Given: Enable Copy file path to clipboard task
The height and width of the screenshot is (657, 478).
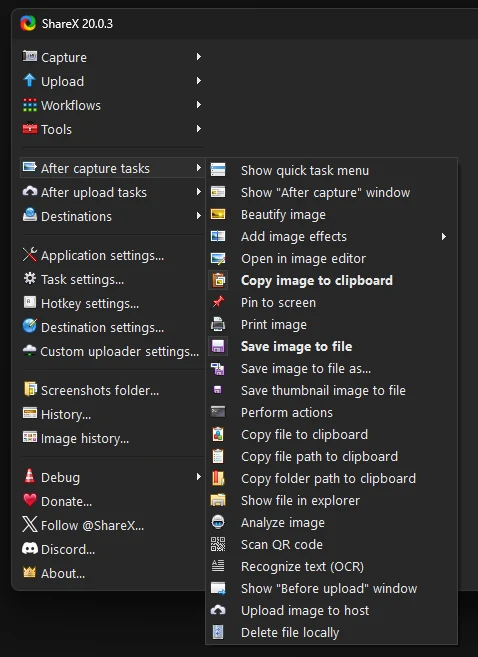Looking at the screenshot, I should click(331, 456).
